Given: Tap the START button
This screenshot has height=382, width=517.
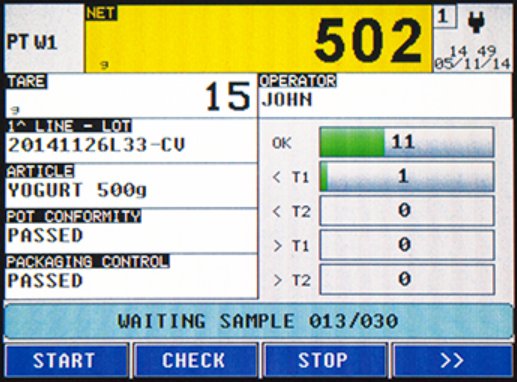Looking at the screenshot, I should tap(66, 361).
